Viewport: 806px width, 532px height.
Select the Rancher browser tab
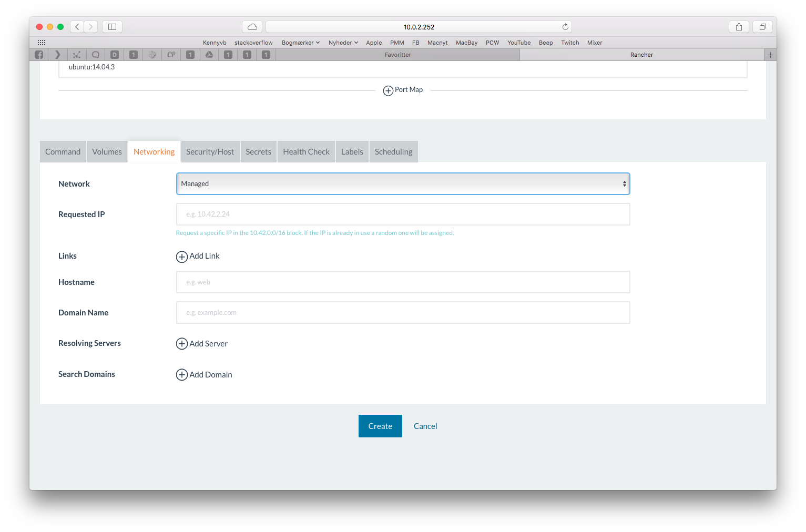pyautogui.click(x=642, y=55)
